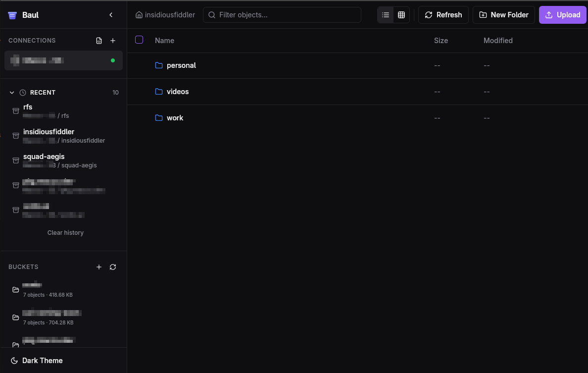Click the plus icon to create a bucket
This screenshot has height=373, width=588.
tap(99, 267)
